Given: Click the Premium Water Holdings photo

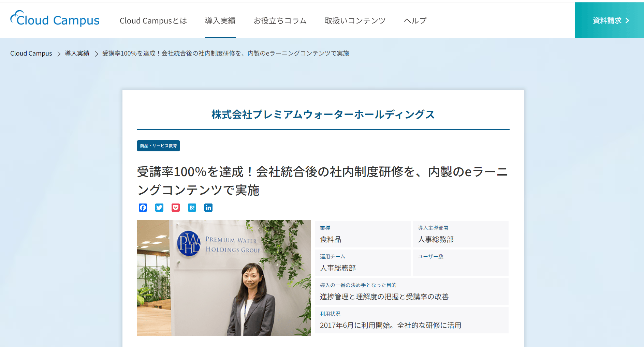Looking at the screenshot, I should [x=224, y=278].
